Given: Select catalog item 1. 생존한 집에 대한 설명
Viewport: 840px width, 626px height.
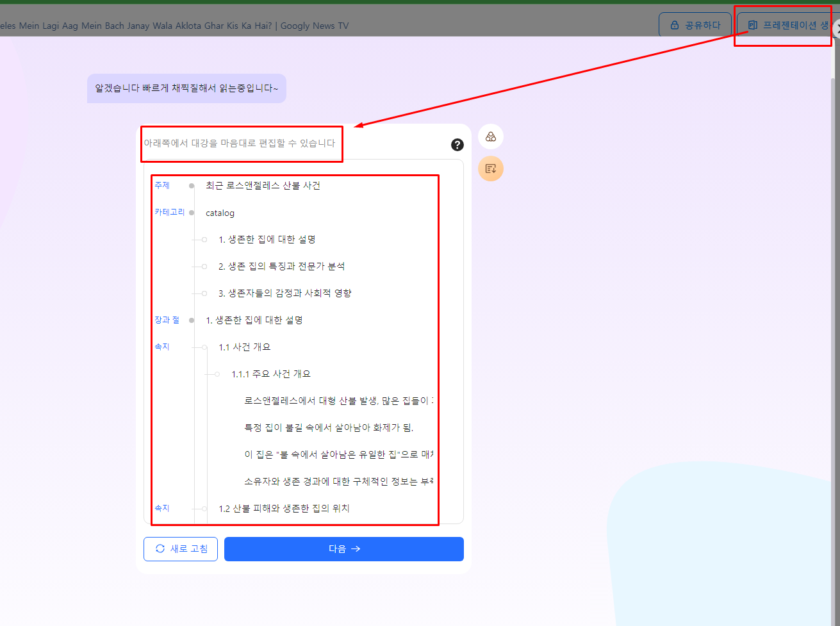Looking at the screenshot, I should (x=267, y=240).
